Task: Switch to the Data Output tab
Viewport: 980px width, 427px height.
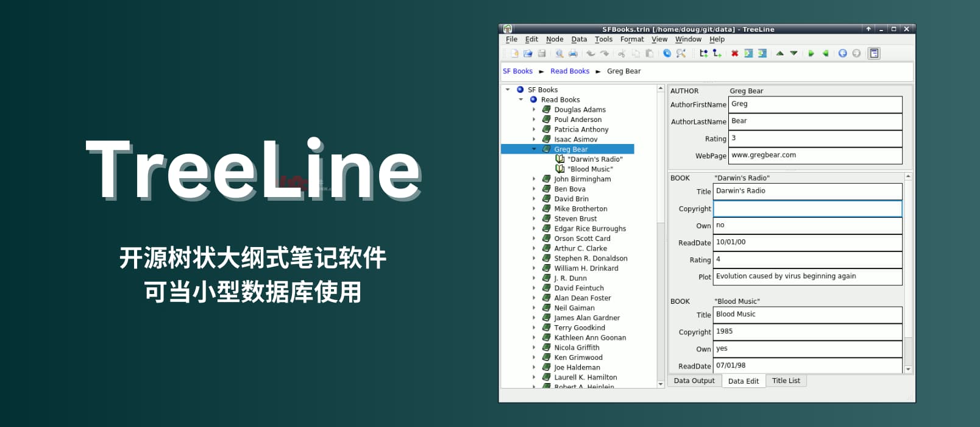Action: pos(694,381)
